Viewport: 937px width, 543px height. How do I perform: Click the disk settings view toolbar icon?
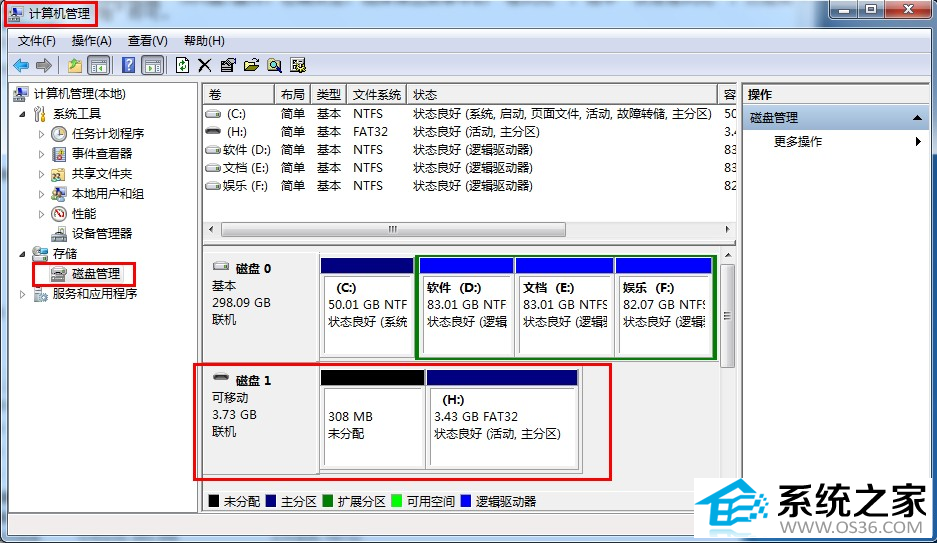click(x=298, y=65)
